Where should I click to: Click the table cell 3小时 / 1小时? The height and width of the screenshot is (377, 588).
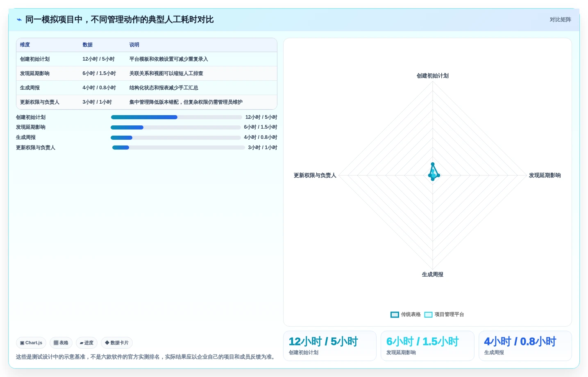pos(97,102)
